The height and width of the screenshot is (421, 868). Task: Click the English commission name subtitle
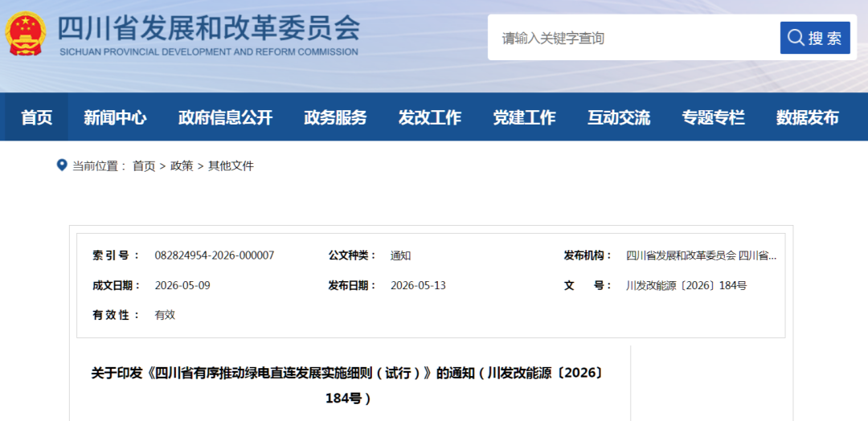tap(208, 51)
